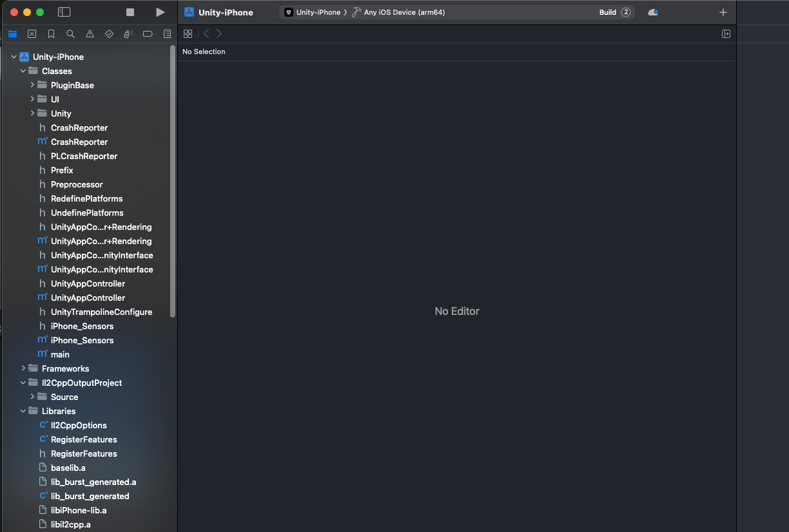Expand the UI folder
Screen dimensions: 789x532
click(x=32, y=99)
